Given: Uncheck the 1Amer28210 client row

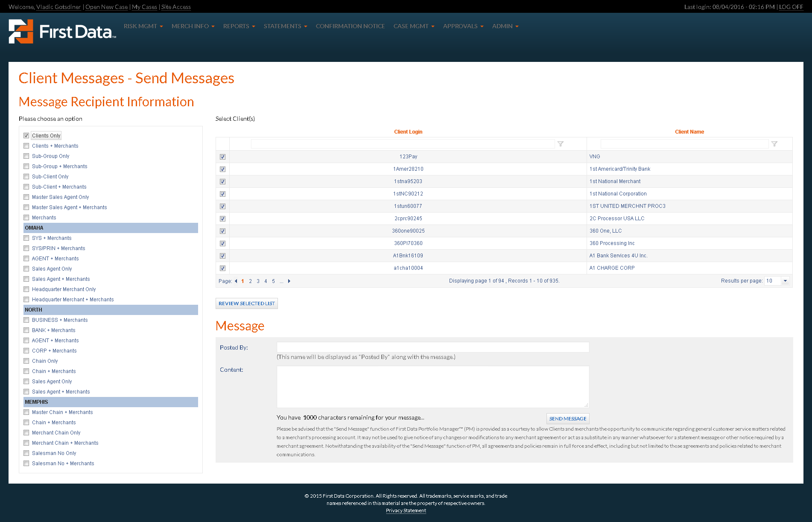Looking at the screenshot, I should pos(222,169).
